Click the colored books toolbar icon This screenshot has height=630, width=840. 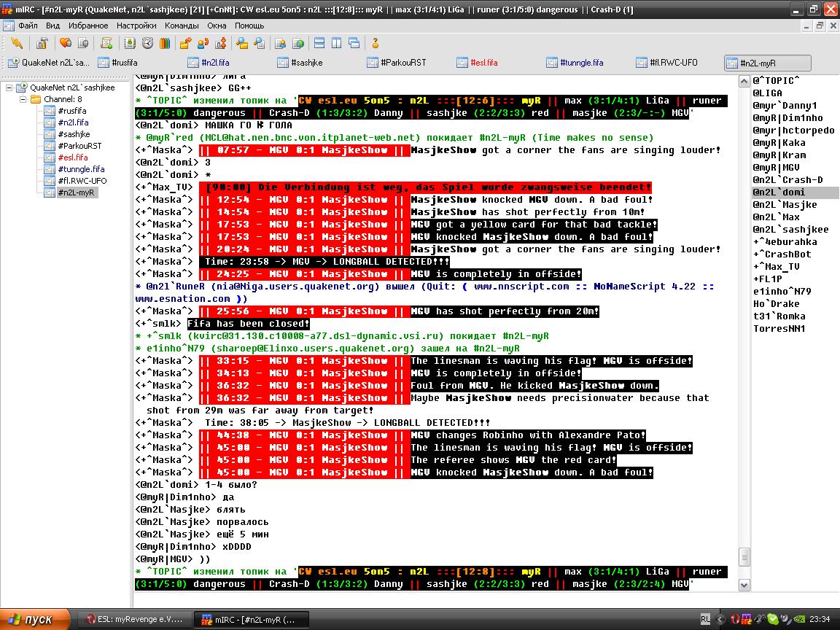point(165,43)
